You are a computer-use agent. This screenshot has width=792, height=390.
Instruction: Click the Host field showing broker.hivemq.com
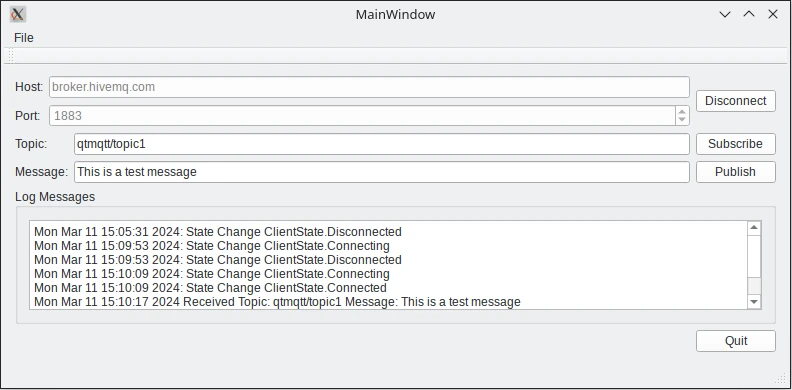(369, 87)
